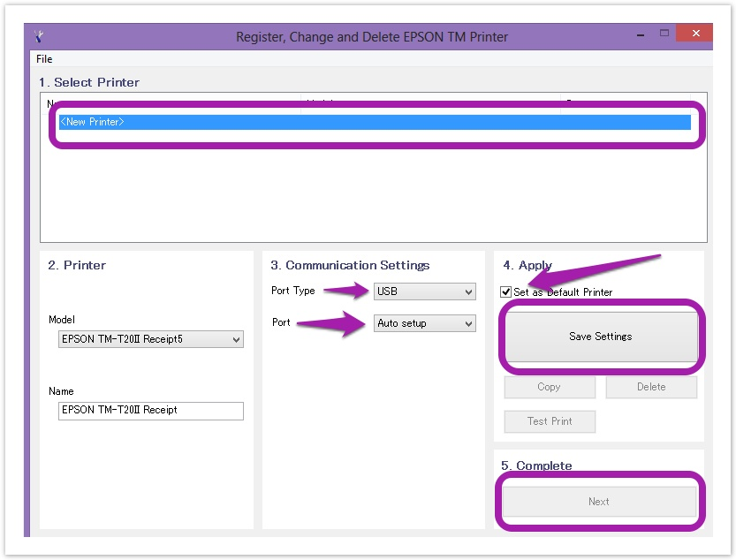The width and height of the screenshot is (736, 560).
Task: Maximize the EPSON TM Printer window
Action: 664,34
